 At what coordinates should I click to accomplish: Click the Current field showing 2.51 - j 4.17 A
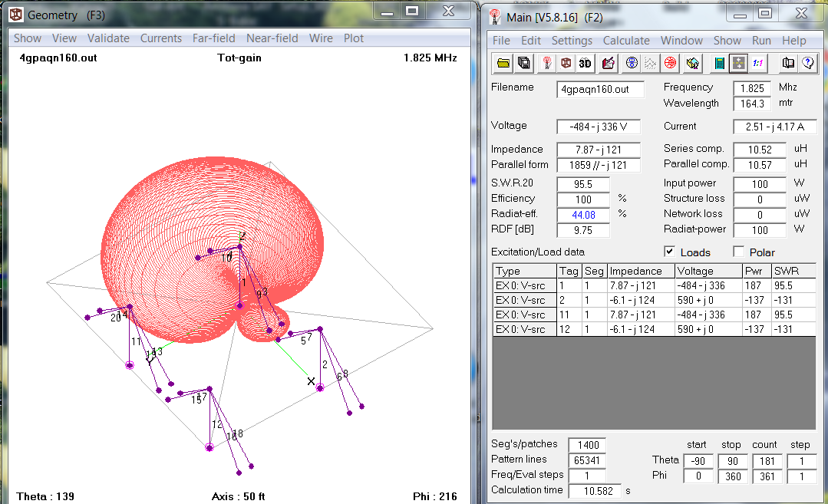pyautogui.click(x=774, y=127)
